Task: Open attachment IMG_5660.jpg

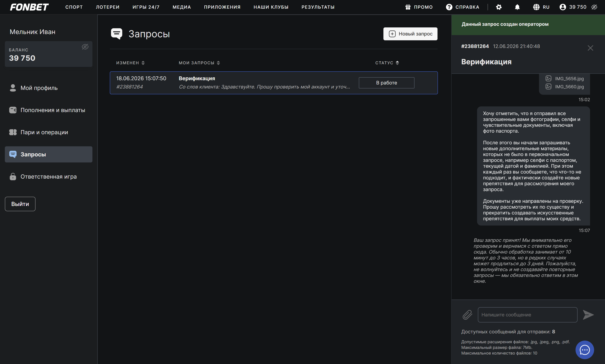Action: (564, 87)
